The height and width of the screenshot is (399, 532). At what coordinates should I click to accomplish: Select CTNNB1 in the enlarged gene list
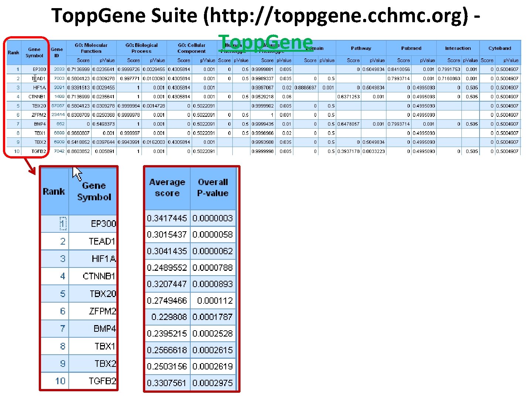[99, 276]
